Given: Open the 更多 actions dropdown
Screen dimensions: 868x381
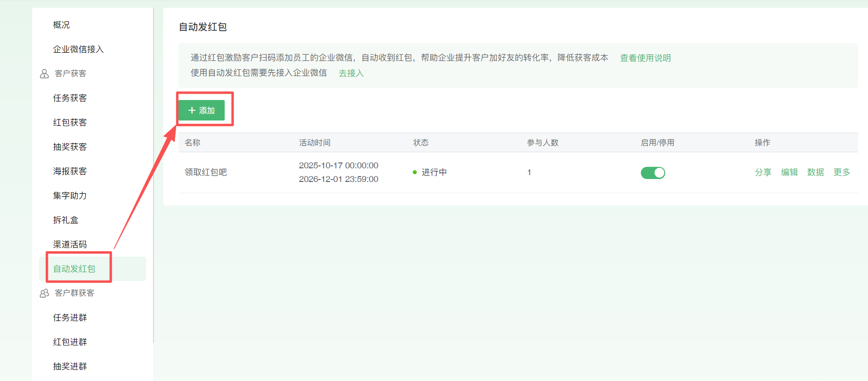Looking at the screenshot, I should point(841,172).
